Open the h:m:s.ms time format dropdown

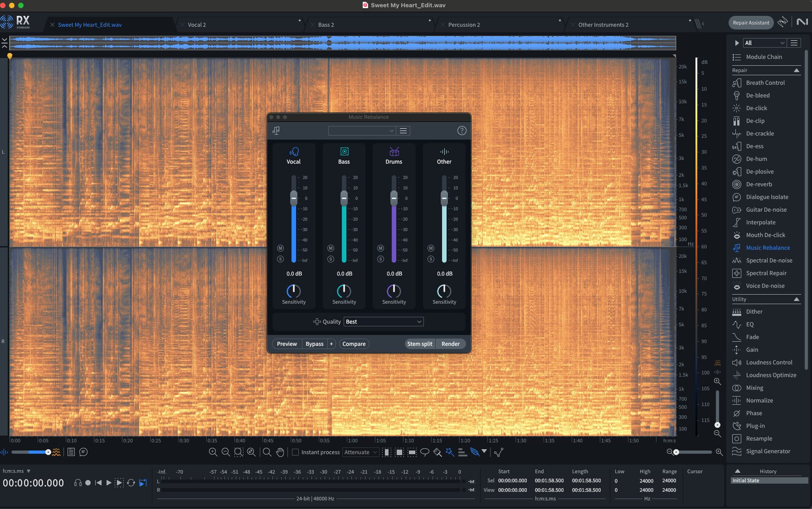click(16, 471)
